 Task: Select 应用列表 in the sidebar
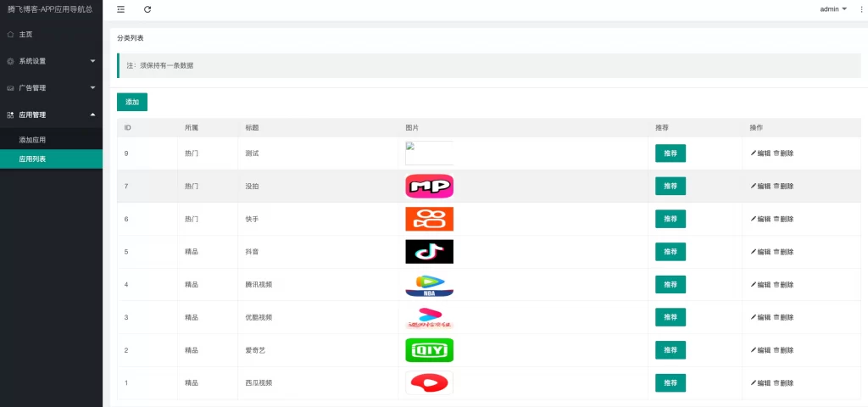[32, 159]
